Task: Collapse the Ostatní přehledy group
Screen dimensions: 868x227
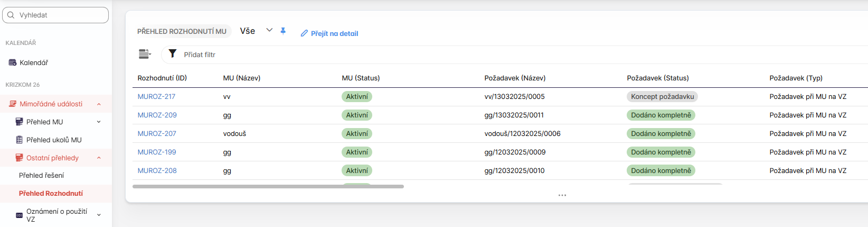Action: [99, 158]
